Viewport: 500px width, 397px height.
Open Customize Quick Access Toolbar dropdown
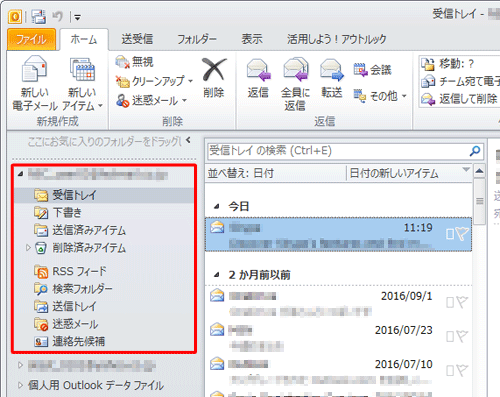[x=77, y=17]
